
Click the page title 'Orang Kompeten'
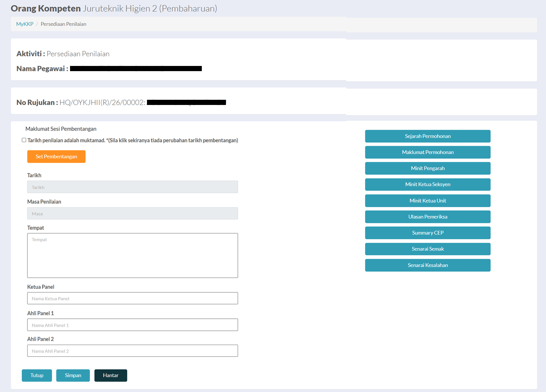[46, 8]
